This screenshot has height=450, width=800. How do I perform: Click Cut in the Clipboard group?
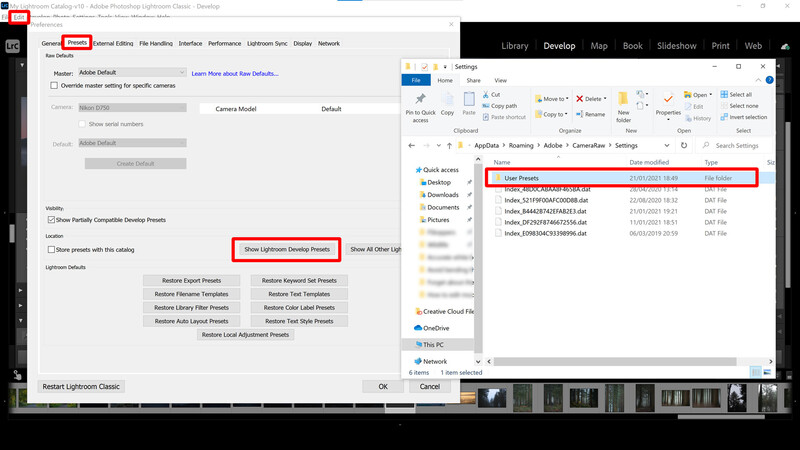(x=491, y=95)
